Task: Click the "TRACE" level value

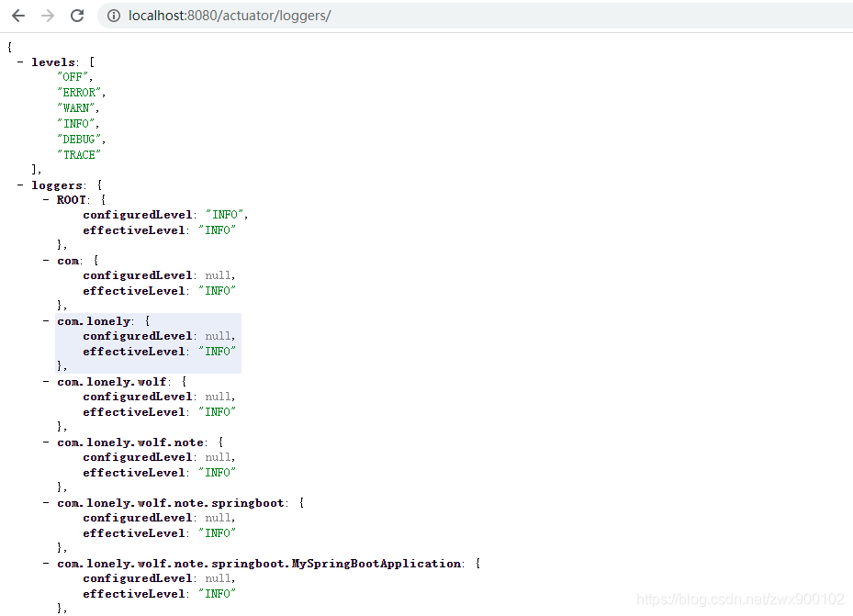Action: click(79, 155)
